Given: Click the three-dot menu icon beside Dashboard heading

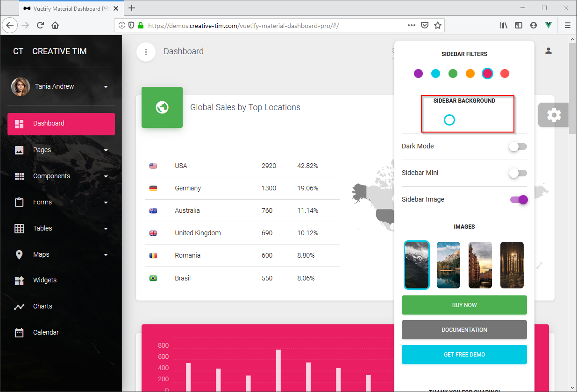Looking at the screenshot, I should click(146, 52).
